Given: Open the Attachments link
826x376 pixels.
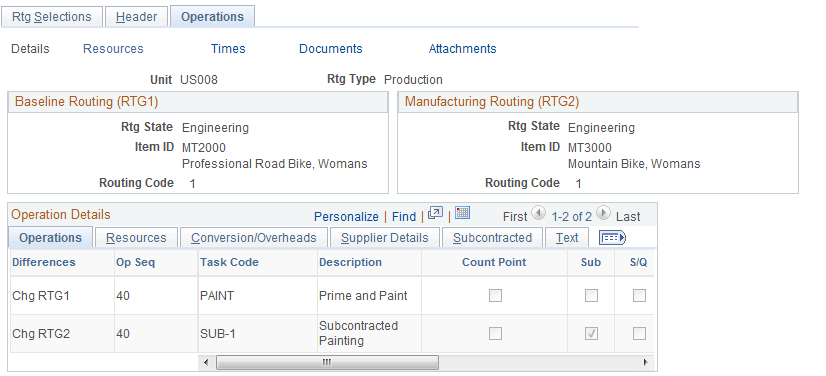Looking at the screenshot, I should (x=463, y=49).
